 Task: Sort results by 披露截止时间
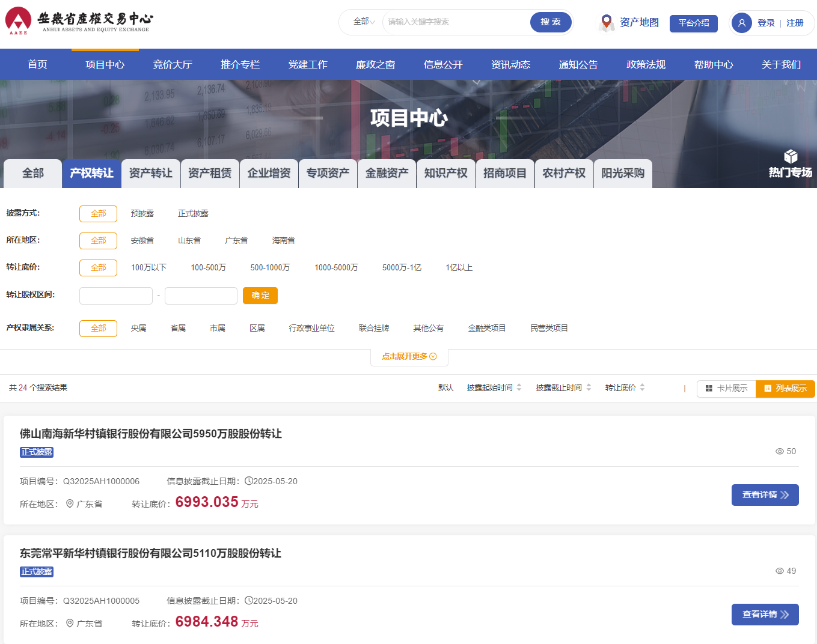coord(563,387)
